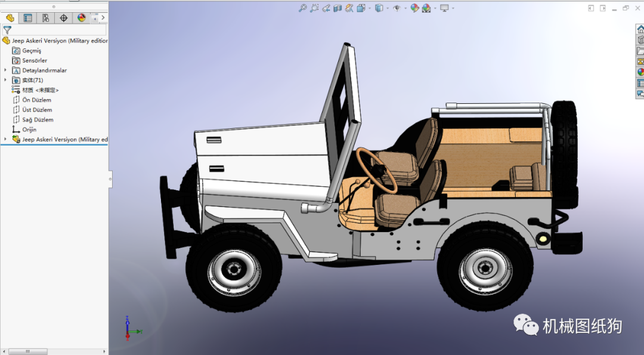The width and height of the screenshot is (644, 355).
Task: Select the Orijin origin item
Action: coord(24,129)
